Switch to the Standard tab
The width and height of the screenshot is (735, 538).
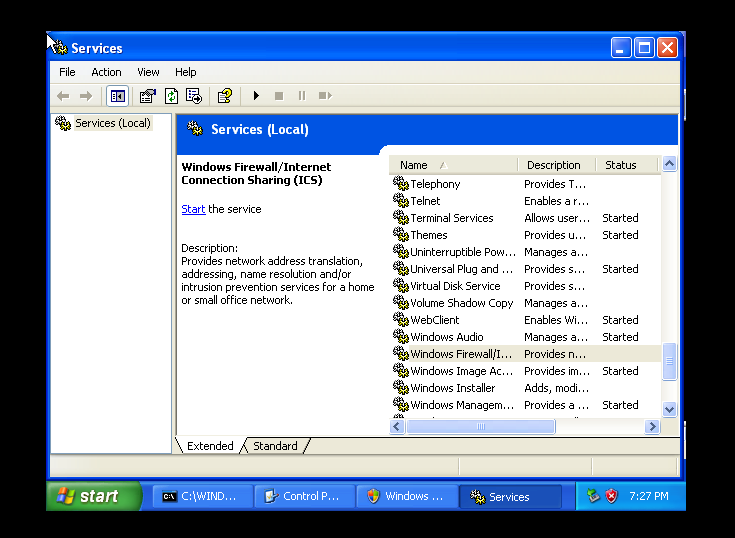click(x=275, y=446)
